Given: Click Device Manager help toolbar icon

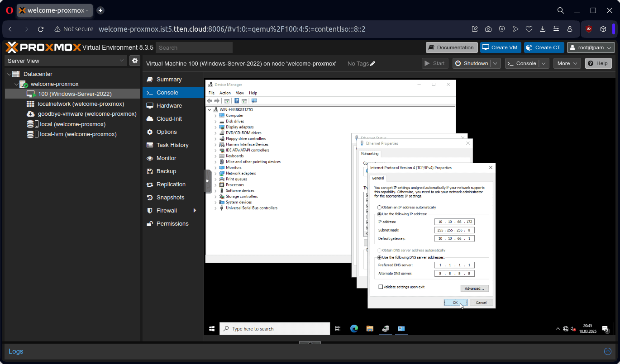Looking at the screenshot, I should click(237, 101).
